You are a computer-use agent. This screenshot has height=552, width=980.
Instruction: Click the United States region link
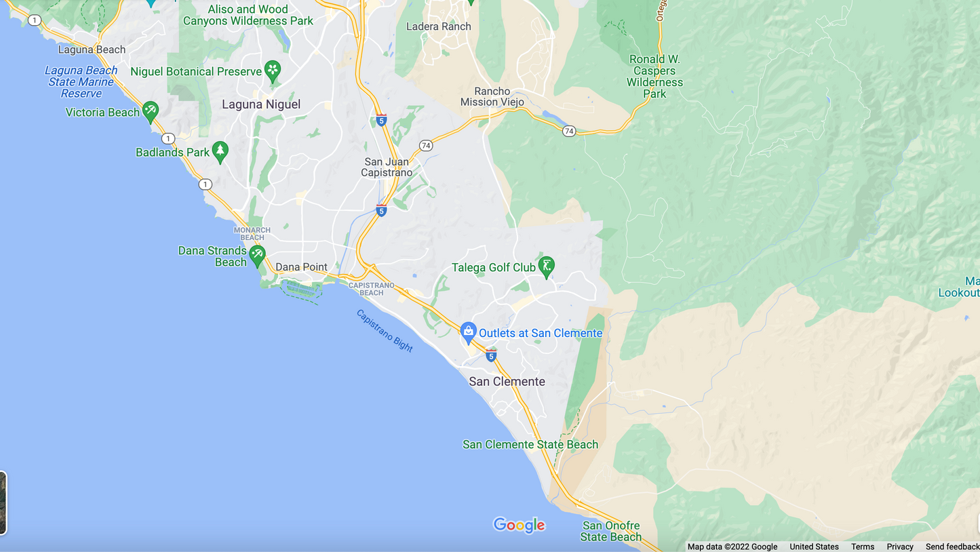point(814,547)
